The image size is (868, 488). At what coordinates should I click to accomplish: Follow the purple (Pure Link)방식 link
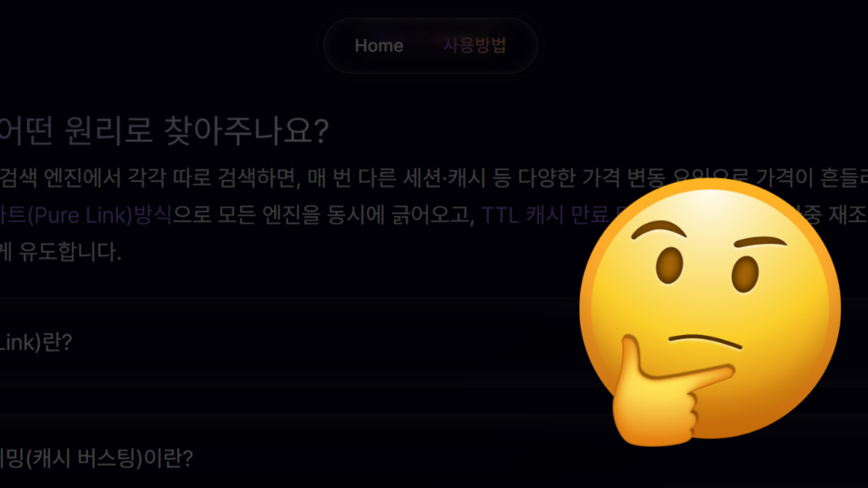pos(86,215)
